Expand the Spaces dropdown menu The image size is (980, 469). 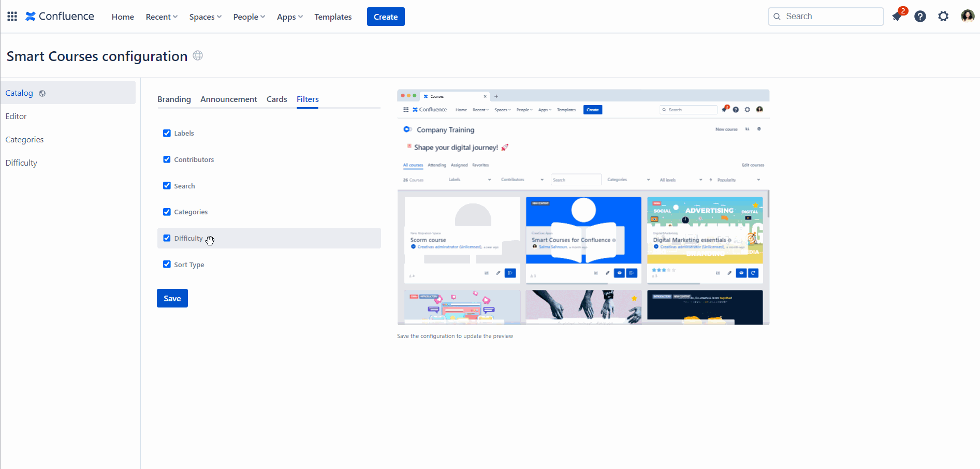(x=205, y=17)
